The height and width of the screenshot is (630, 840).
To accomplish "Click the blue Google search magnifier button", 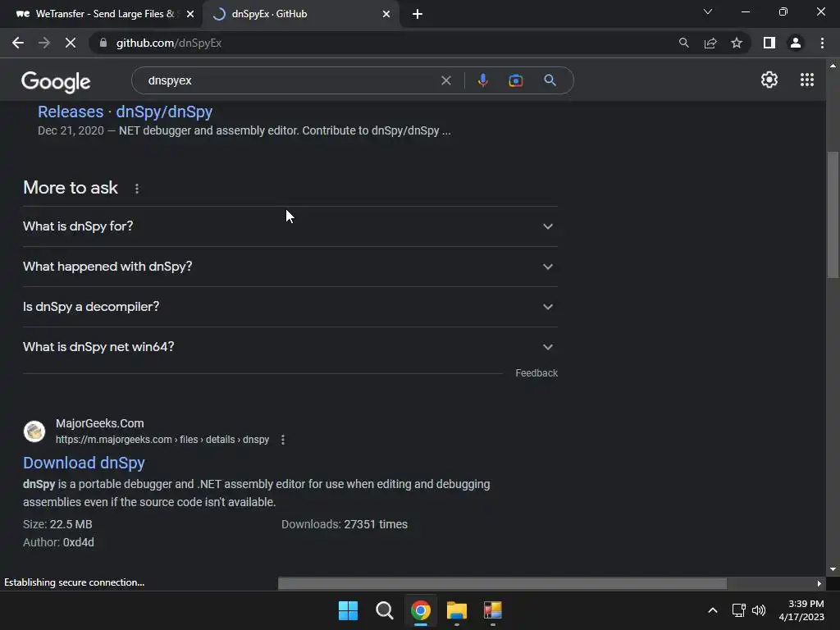I will (x=550, y=80).
